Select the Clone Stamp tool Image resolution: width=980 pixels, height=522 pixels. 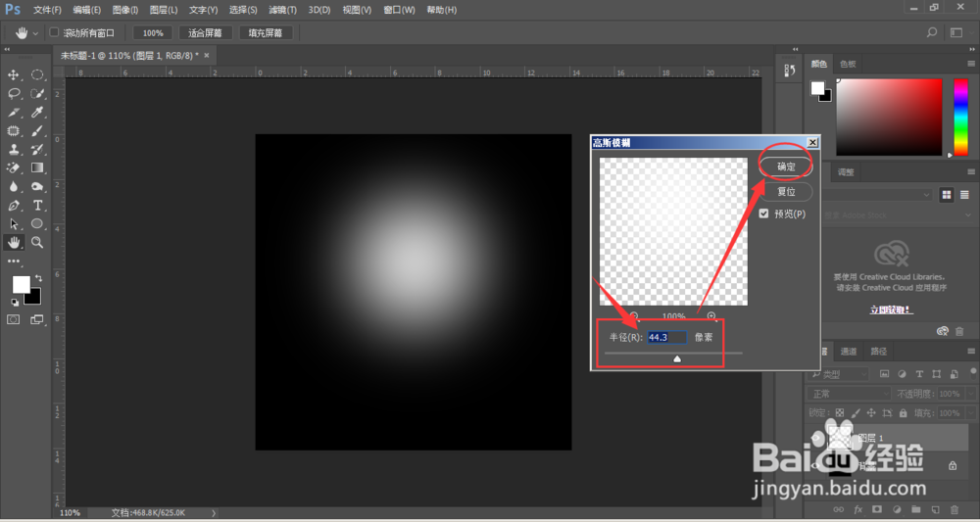click(x=13, y=149)
